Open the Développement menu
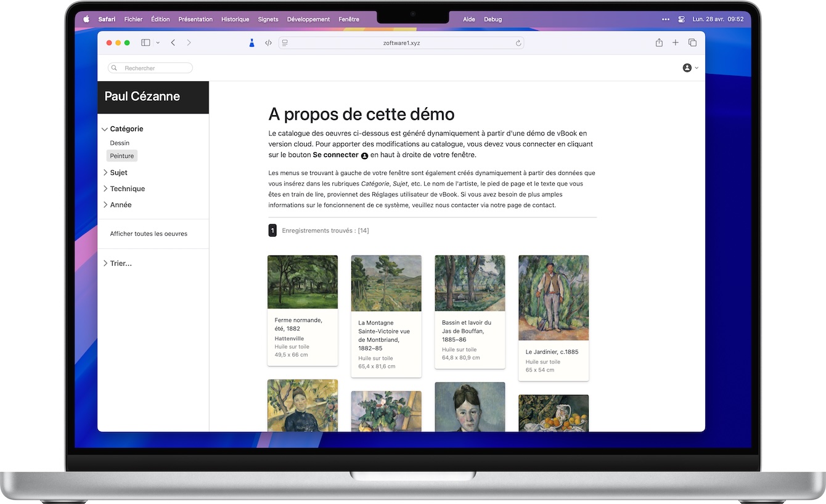Viewport: 826px width, 504px height. pyautogui.click(x=308, y=19)
